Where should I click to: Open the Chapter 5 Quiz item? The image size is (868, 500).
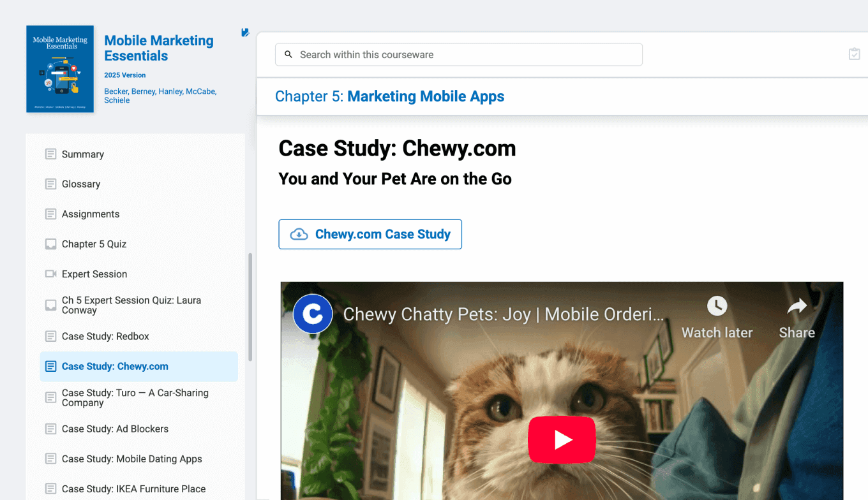(94, 244)
